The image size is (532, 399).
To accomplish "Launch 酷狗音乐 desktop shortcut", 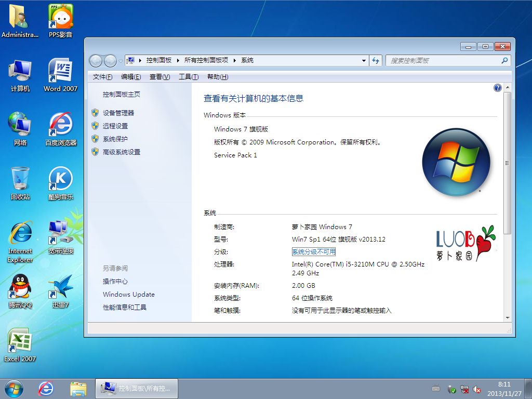I will pyautogui.click(x=60, y=183).
